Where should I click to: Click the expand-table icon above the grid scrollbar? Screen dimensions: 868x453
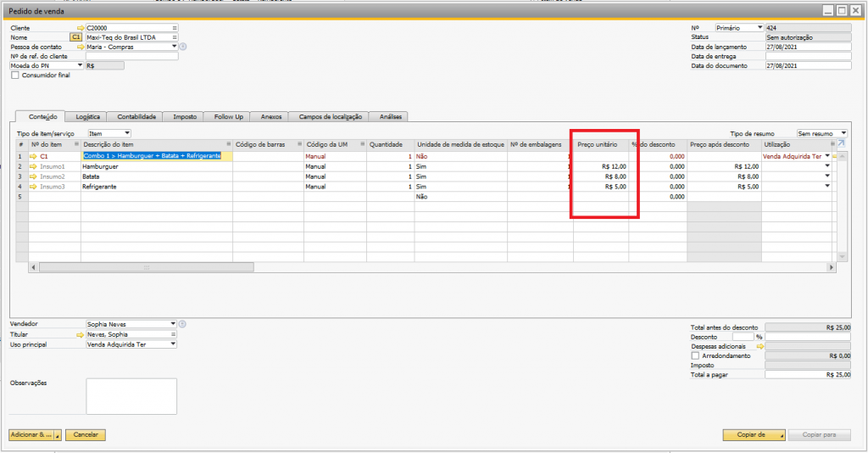[841, 144]
